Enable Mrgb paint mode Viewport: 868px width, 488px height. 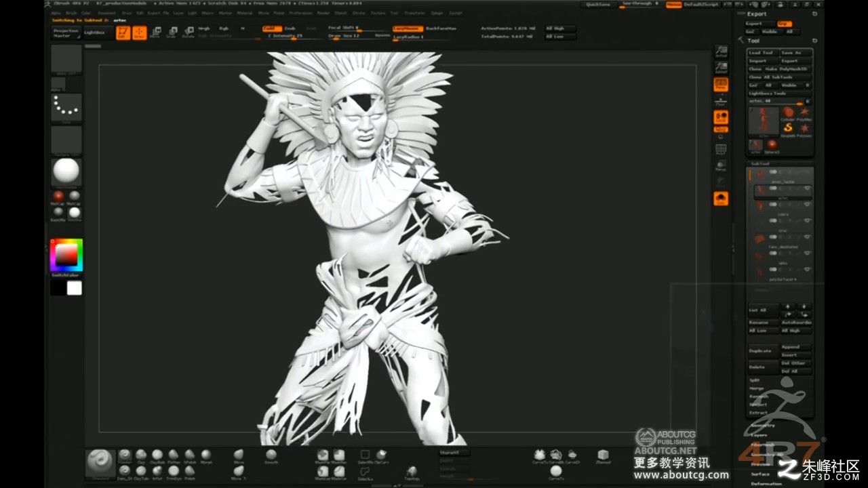[x=204, y=28]
